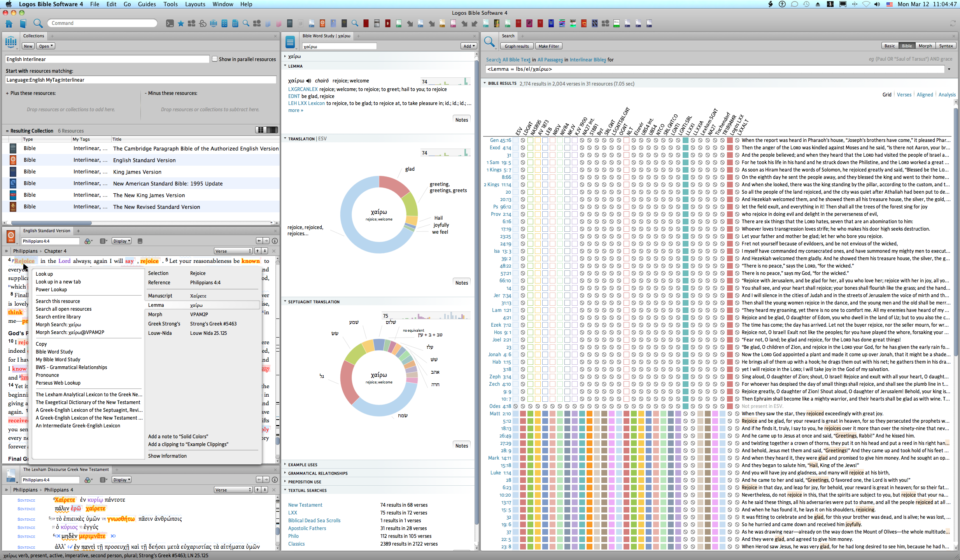Click the volume icon in the menu bar
Image resolution: width=960 pixels, height=560 pixels.
tap(877, 4)
